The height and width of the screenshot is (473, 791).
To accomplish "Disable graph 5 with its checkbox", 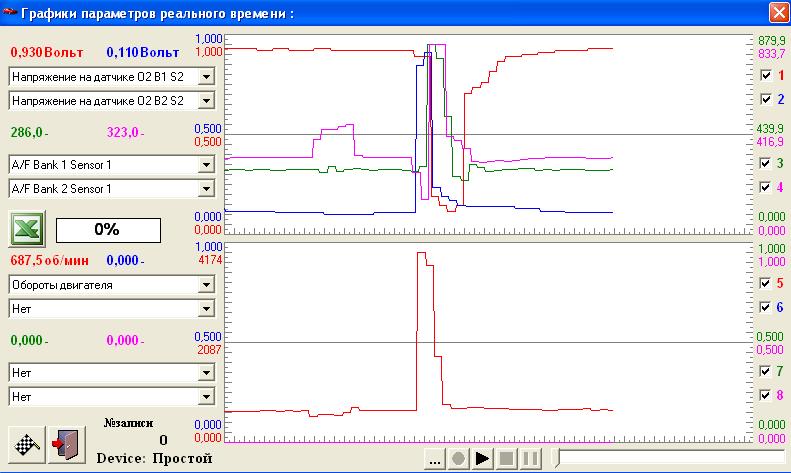I will click(x=766, y=284).
